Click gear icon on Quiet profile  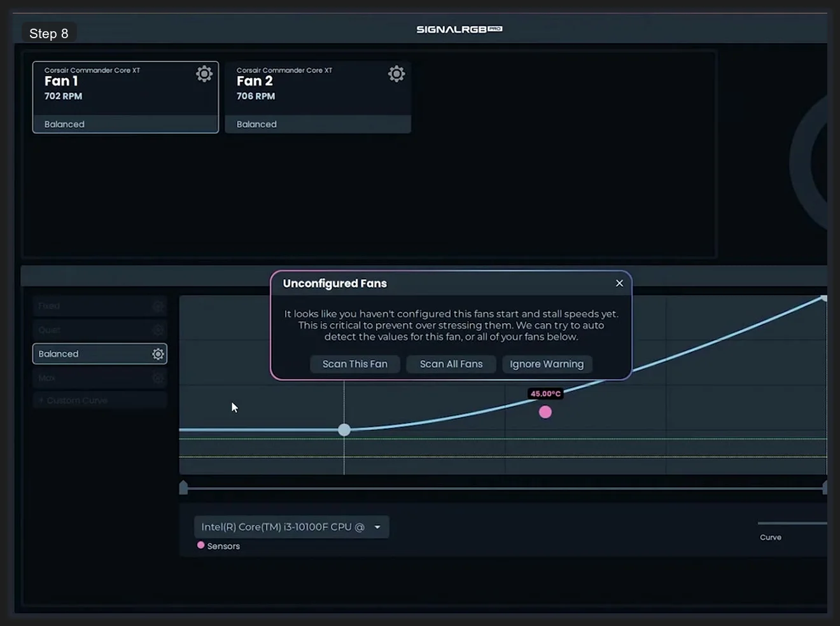point(158,330)
